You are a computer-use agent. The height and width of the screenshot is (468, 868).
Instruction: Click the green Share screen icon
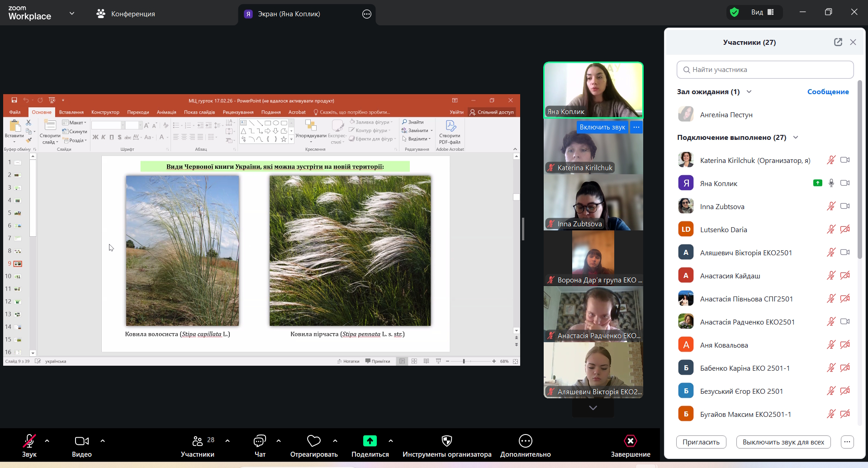[370, 441]
